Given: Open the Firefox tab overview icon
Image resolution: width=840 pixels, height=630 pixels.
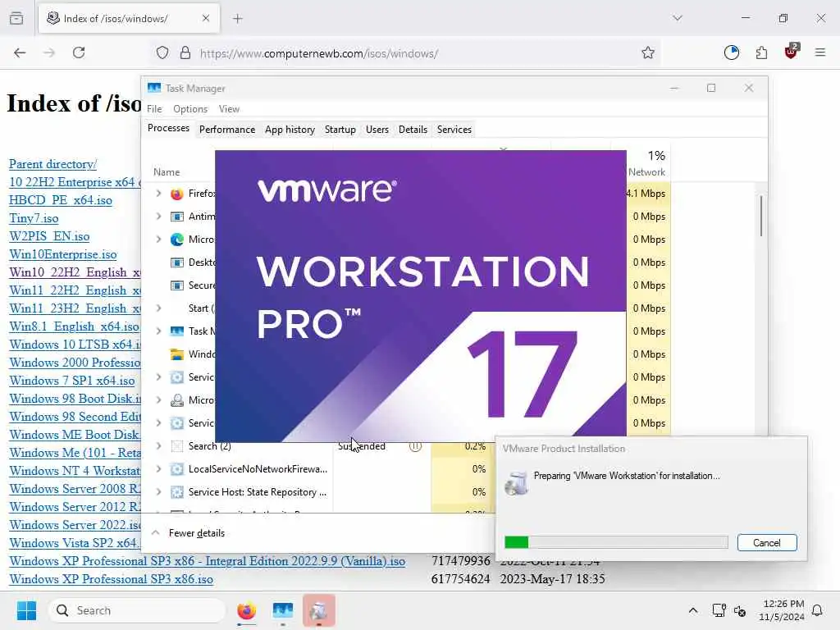Looking at the screenshot, I should pos(16,18).
